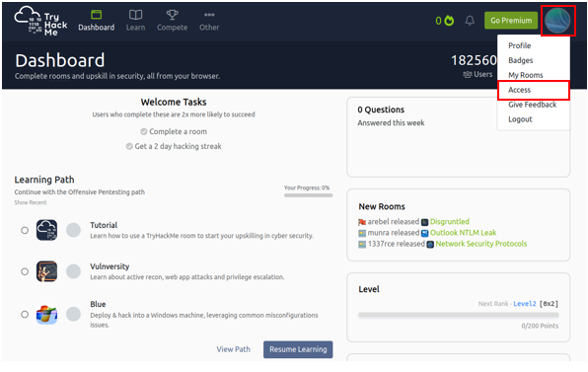Select Profile from the user menu
Viewport: 588px width, 372px height.
pos(519,45)
